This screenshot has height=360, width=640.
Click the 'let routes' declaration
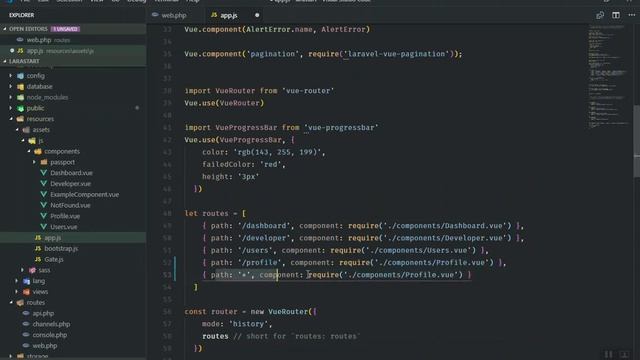(x=215, y=213)
